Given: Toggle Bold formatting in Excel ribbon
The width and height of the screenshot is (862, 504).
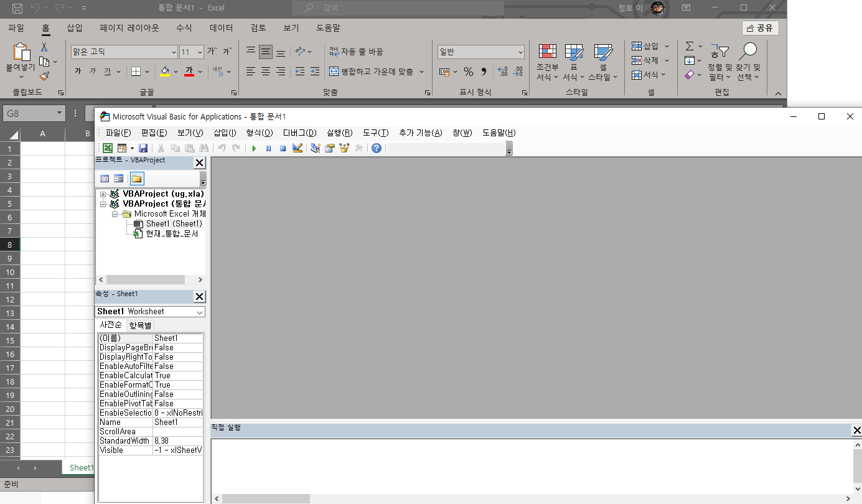Looking at the screenshot, I should coord(78,72).
